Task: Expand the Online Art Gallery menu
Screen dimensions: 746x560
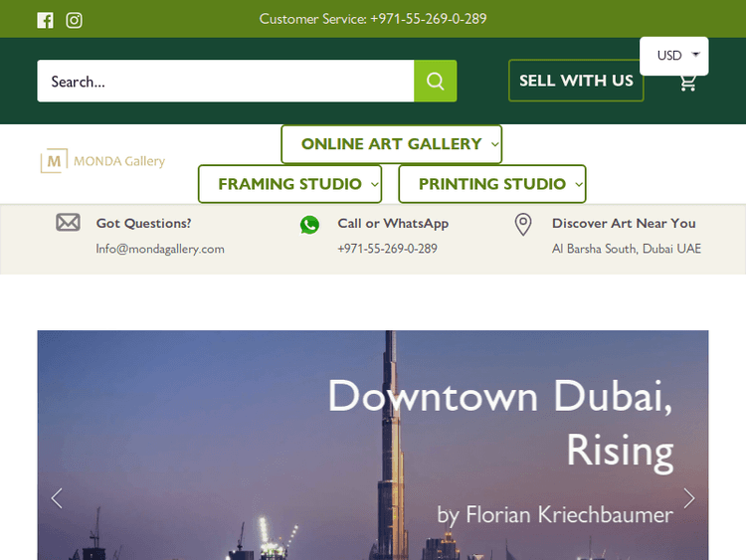Action: (391, 144)
